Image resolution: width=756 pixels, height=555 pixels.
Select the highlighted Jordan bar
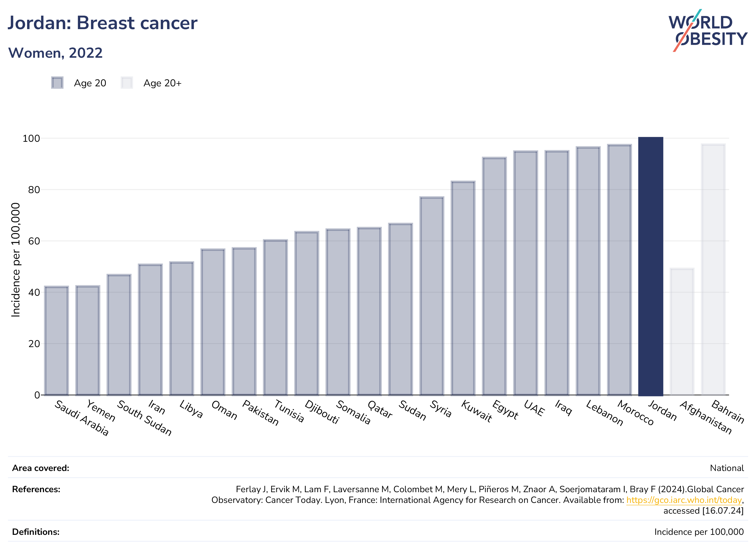click(x=650, y=266)
